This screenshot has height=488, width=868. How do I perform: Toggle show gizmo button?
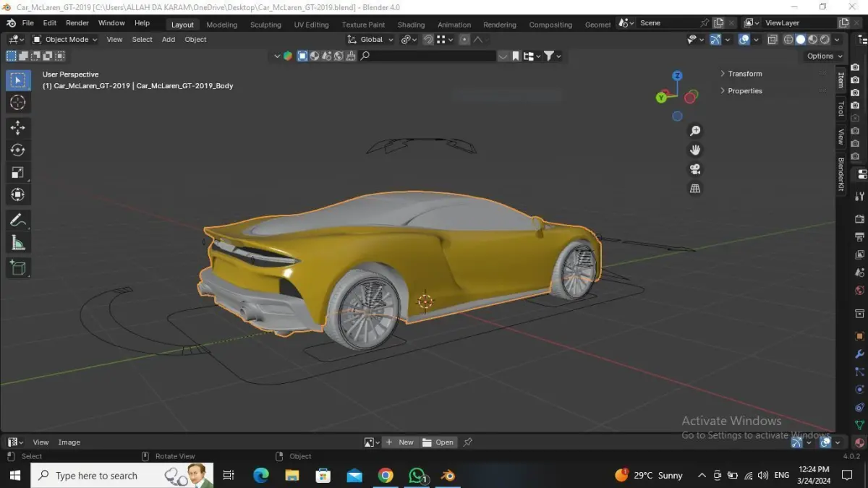(x=715, y=40)
